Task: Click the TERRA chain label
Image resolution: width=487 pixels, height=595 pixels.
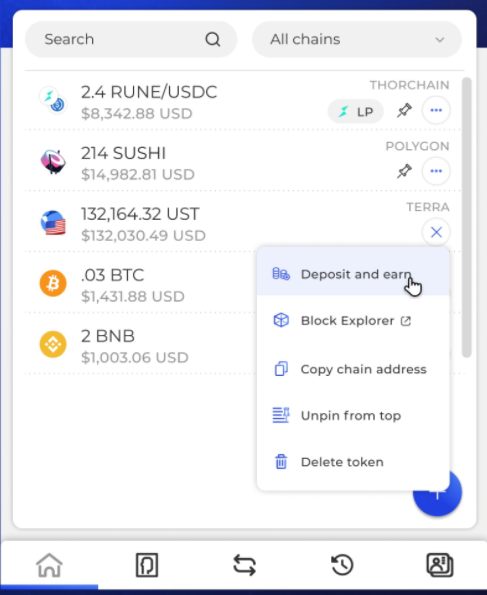Action: coord(428,207)
